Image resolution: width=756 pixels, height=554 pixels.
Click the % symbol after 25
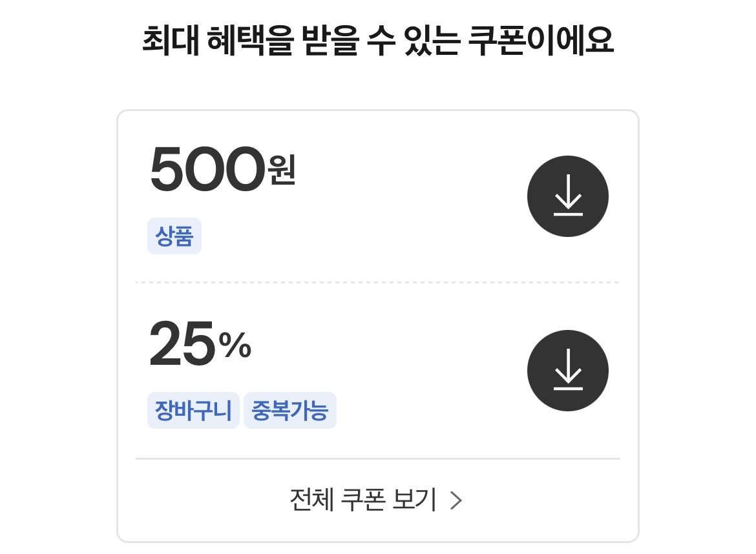(x=235, y=345)
